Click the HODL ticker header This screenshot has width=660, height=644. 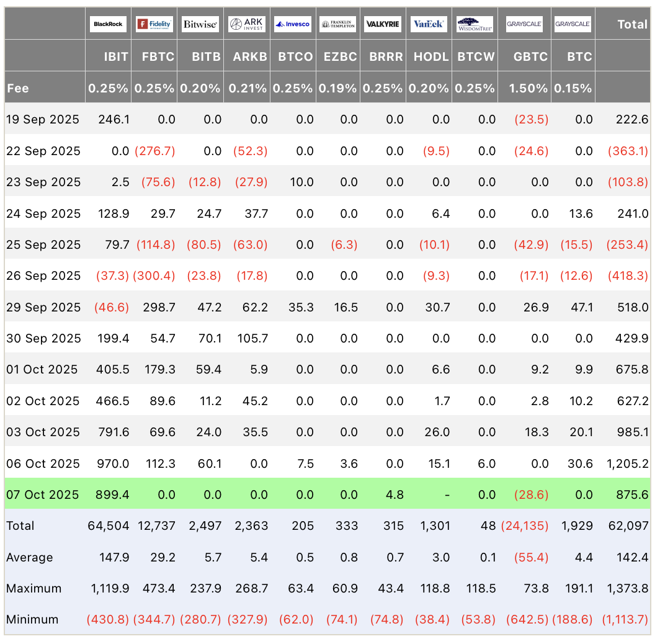tap(431, 56)
